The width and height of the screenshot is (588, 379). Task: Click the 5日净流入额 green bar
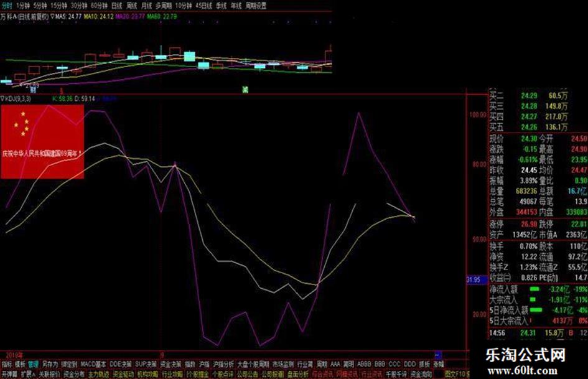pyautogui.click(x=536, y=310)
